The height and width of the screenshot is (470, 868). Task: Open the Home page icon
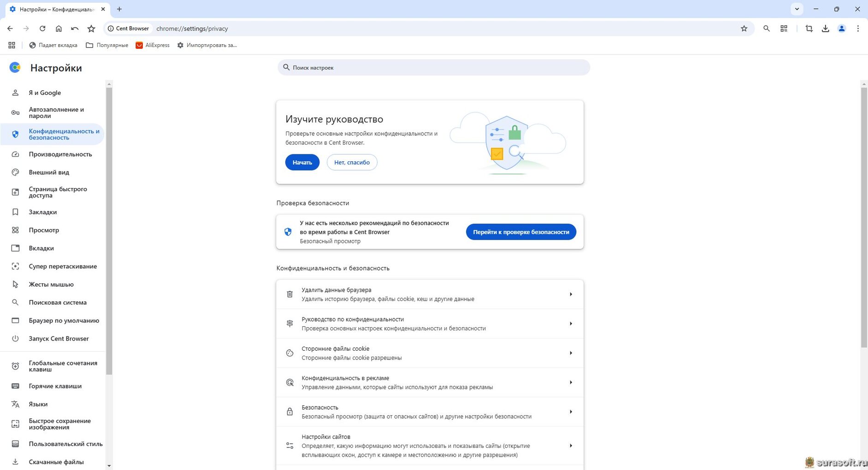tap(59, 29)
